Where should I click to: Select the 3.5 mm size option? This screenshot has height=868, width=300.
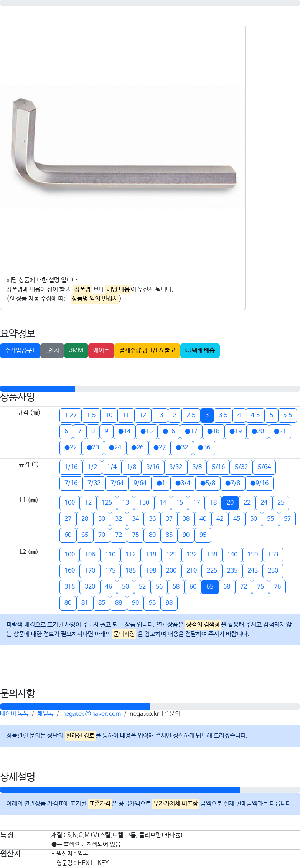coord(223,415)
